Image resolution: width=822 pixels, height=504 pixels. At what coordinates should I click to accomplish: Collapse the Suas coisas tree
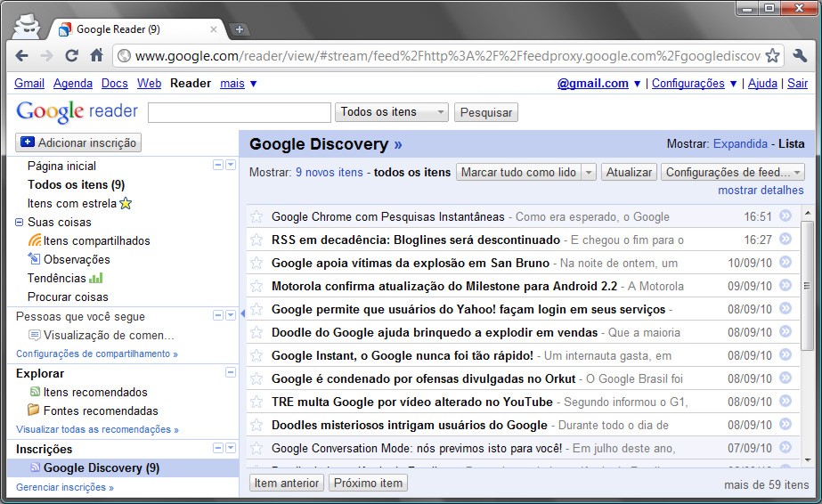[19, 222]
